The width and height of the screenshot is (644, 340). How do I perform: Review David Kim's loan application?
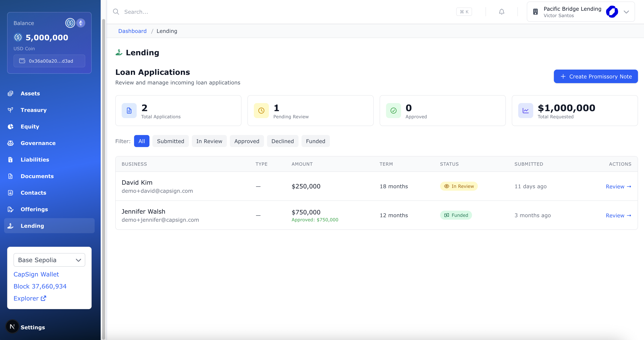coord(618,186)
